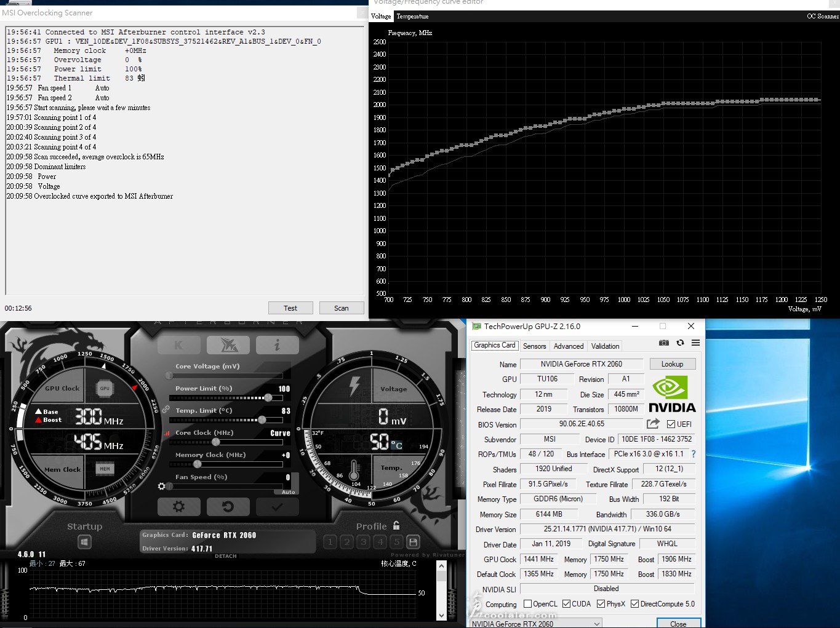Select the Temperature tab in curve editor
This screenshot has height=628, width=840.
click(412, 16)
